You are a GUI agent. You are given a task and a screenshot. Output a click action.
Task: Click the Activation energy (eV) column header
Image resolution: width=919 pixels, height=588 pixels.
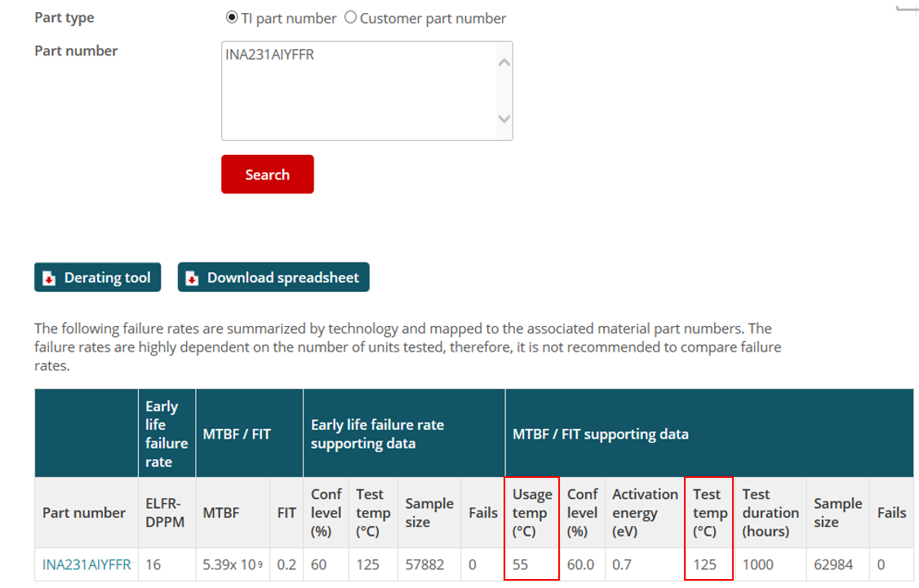pyautogui.click(x=645, y=512)
